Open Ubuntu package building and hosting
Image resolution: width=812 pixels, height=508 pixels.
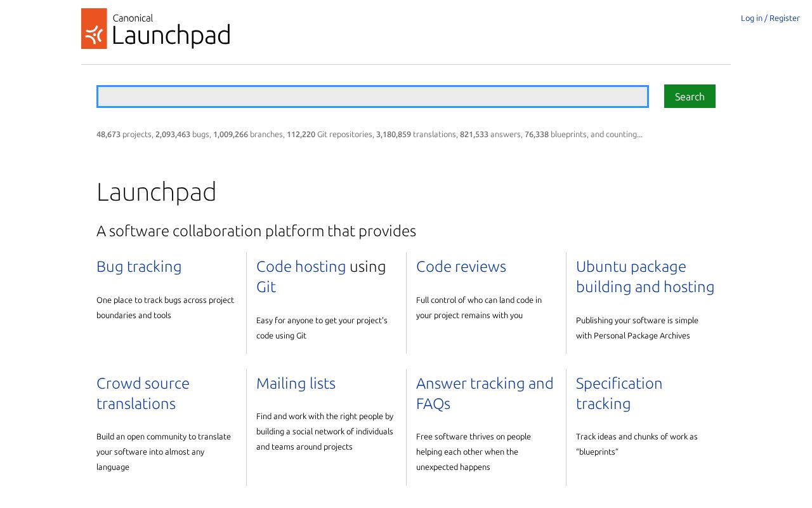coord(645,276)
